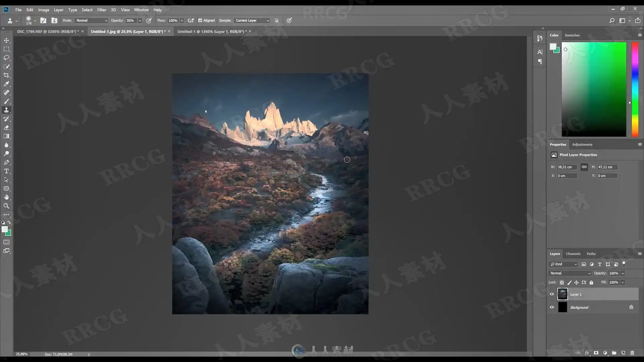Click the vertical hue slider strip
The width and height of the screenshot is (644, 362).
click(635, 89)
